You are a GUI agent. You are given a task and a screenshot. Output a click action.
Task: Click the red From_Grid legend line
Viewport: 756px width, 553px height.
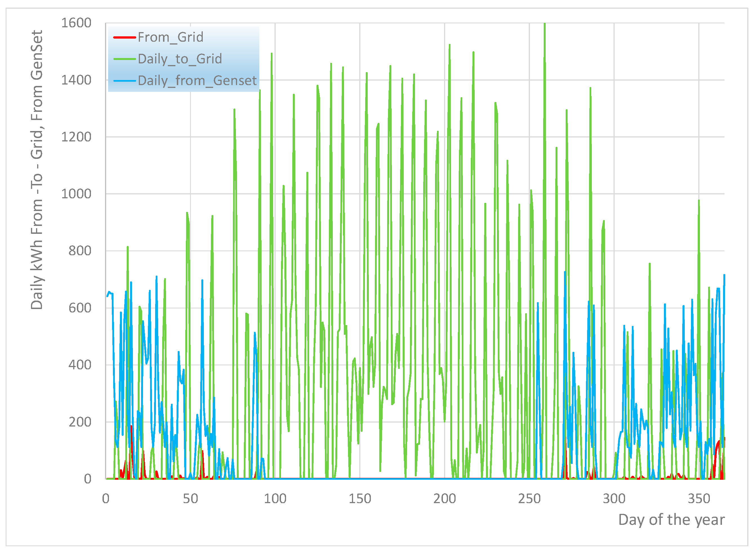pyautogui.click(x=124, y=37)
